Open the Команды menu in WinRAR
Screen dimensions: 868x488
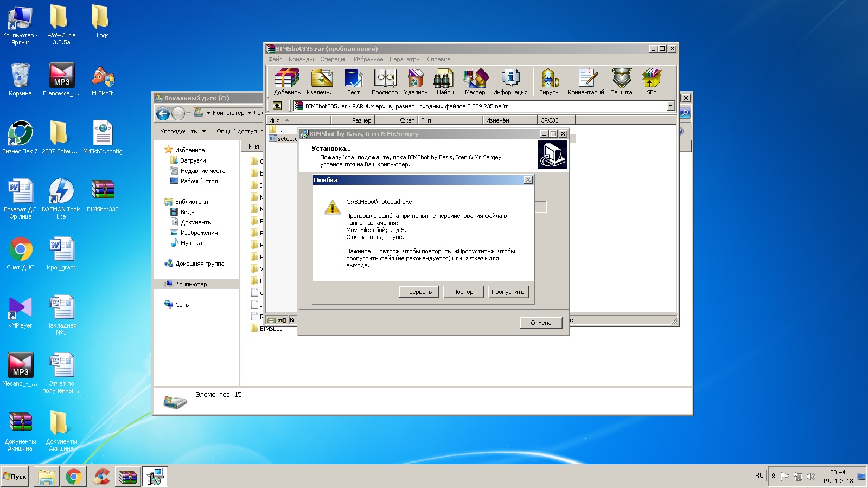coord(301,60)
